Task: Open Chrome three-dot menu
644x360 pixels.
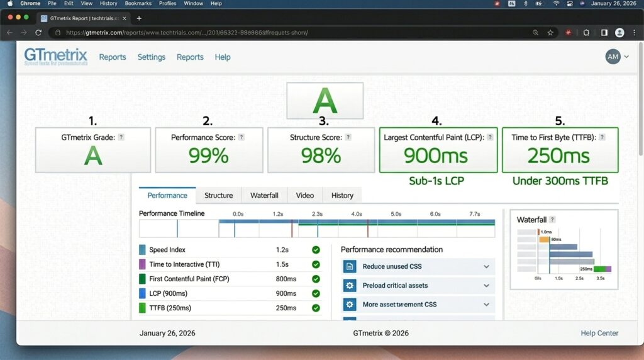Action: pyautogui.click(x=634, y=33)
